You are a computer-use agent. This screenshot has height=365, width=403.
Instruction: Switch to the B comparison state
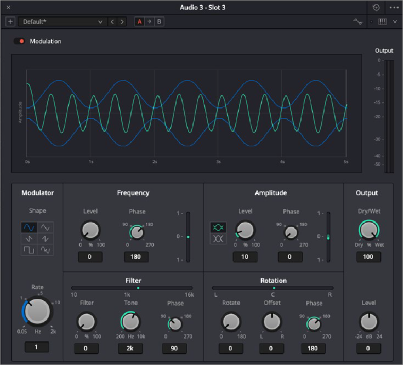pyautogui.click(x=159, y=22)
